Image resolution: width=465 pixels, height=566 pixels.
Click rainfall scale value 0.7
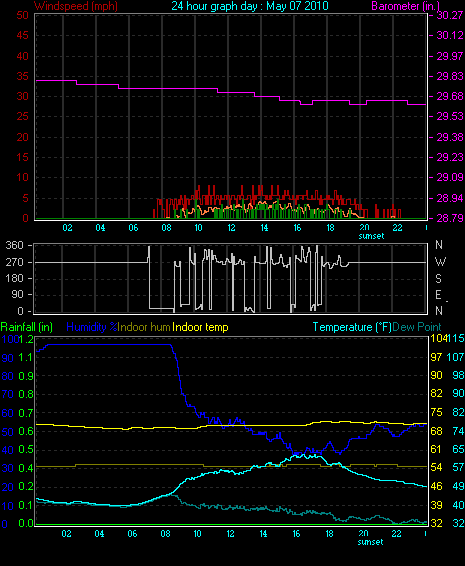tap(26, 413)
